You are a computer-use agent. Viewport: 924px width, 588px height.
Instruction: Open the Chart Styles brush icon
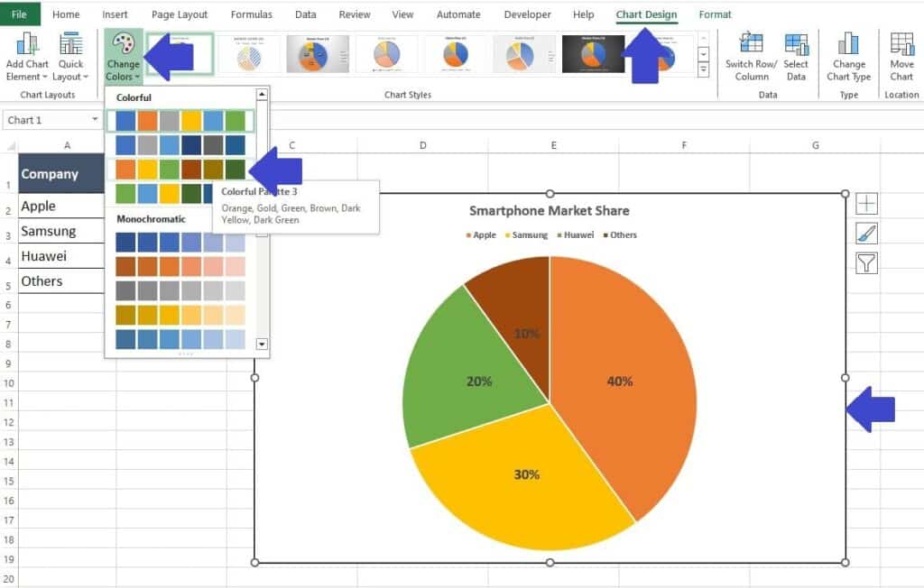(x=866, y=233)
